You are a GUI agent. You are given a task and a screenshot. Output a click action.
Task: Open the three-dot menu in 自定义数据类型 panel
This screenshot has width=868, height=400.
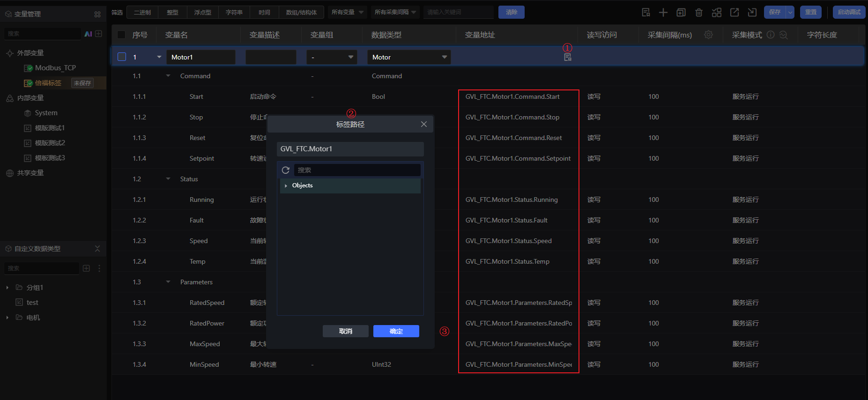99,268
